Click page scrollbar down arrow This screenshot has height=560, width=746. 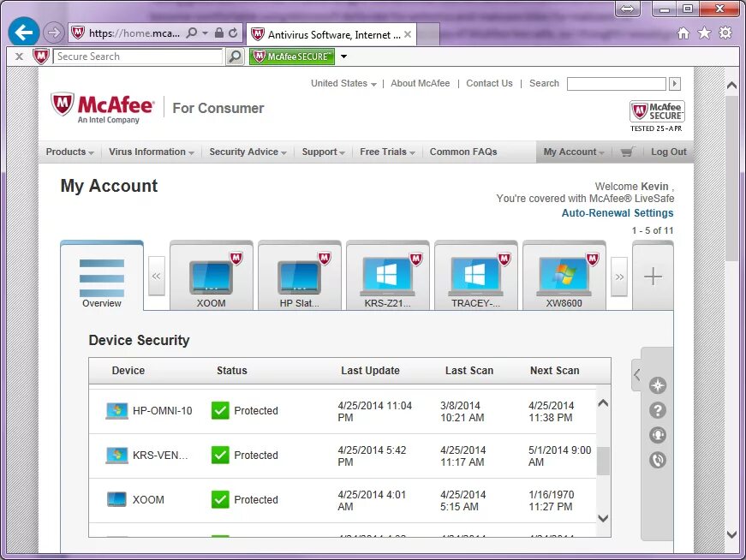[731, 535]
